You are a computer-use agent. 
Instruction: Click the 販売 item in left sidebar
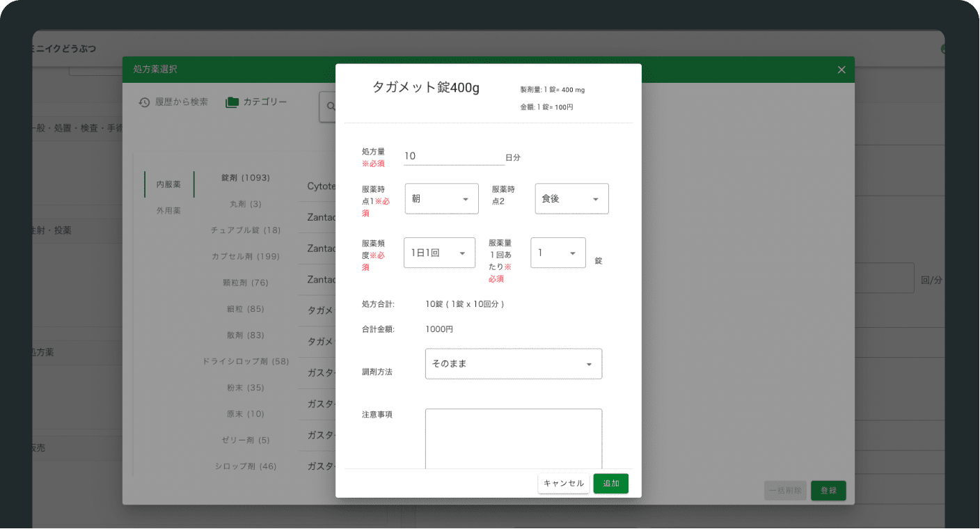click(x=38, y=448)
